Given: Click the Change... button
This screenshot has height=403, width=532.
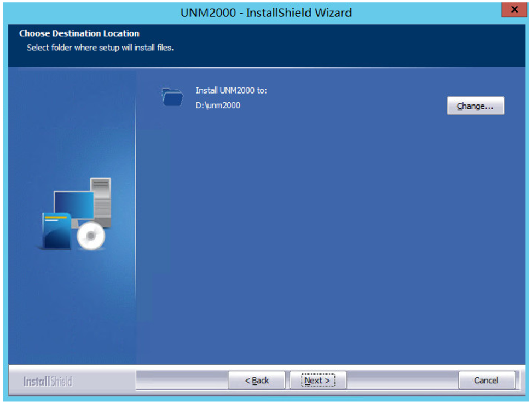Looking at the screenshot, I should click(475, 106).
